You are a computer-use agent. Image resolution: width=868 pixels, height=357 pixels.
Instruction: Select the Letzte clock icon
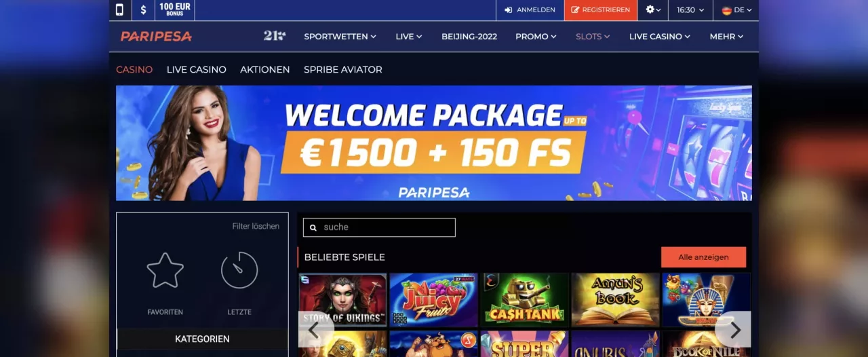point(239,271)
